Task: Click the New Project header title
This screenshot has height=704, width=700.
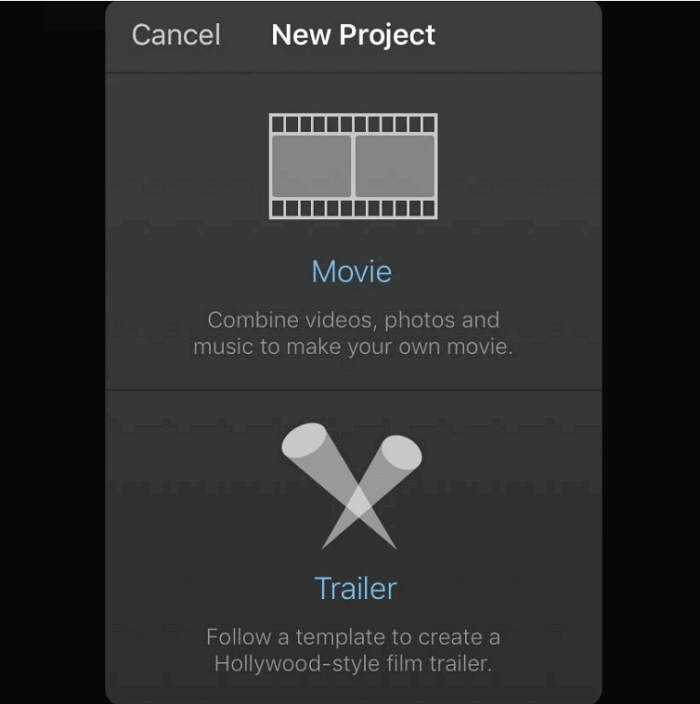Action: click(x=353, y=35)
